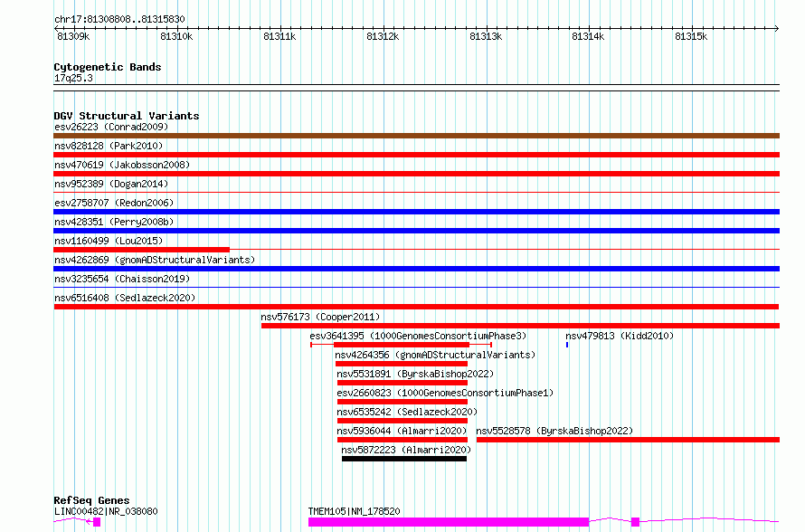Image resolution: width=805 pixels, height=532 pixels.
Task: Click the RefSeq Genes track title
Action: pos(91,500)
